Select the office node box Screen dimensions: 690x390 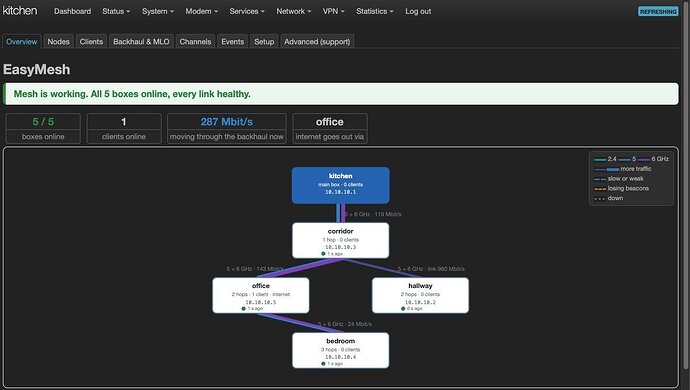261,295
